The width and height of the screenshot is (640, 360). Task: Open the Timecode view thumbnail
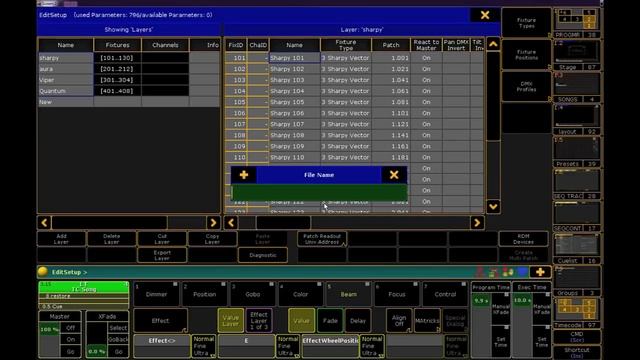pyautogui.click(x=577, y=313)
